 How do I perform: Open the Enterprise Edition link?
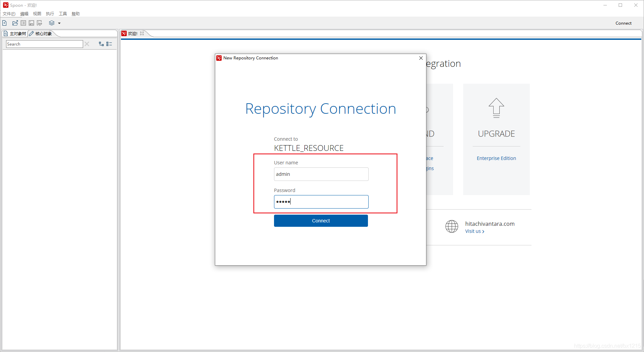tap(496, 158)
